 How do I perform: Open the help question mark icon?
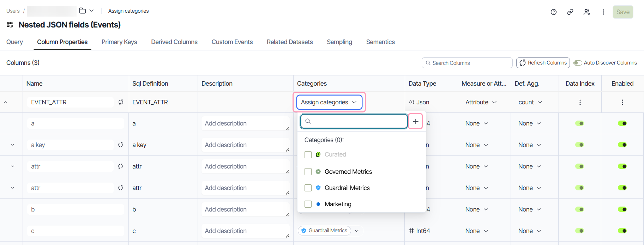(553, 12)
